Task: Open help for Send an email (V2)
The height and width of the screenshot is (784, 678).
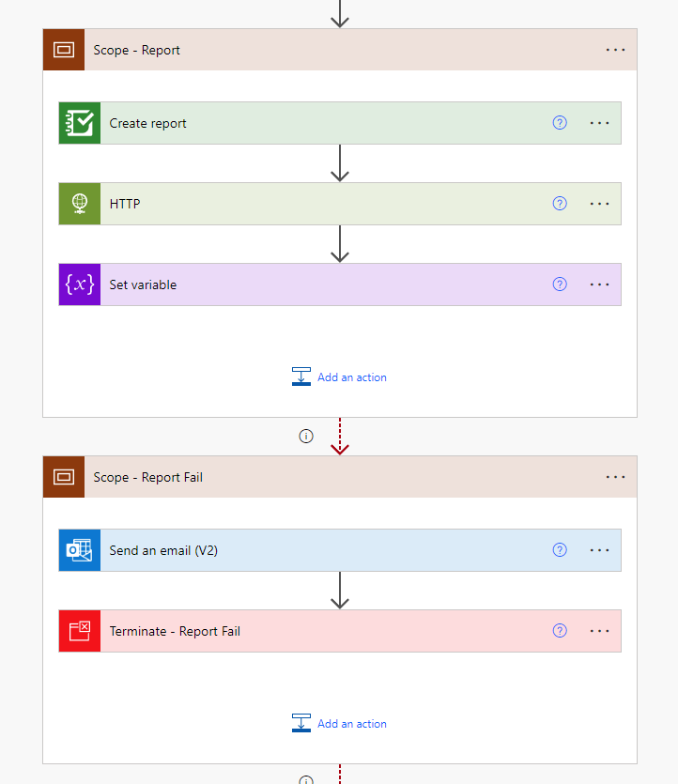Action: point(560,550)
